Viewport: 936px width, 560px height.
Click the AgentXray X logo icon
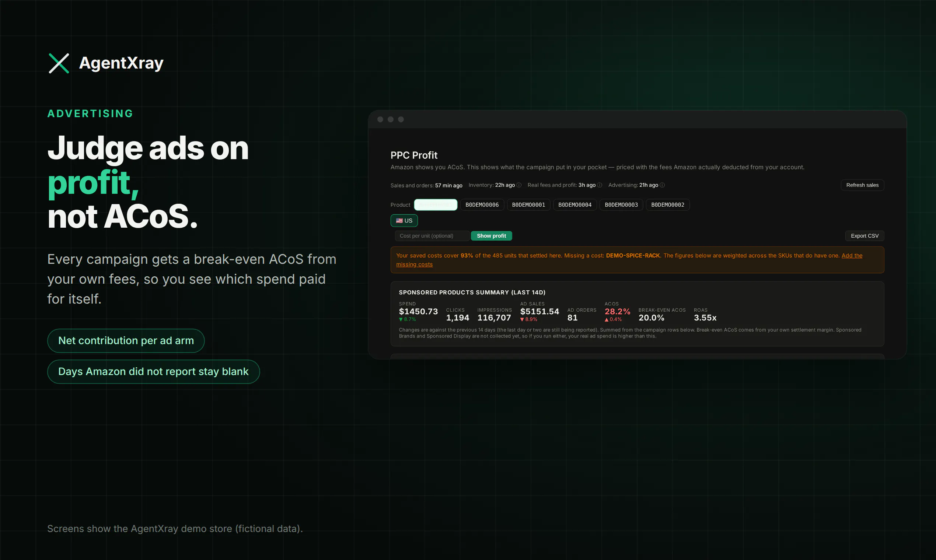pos(59,63)
